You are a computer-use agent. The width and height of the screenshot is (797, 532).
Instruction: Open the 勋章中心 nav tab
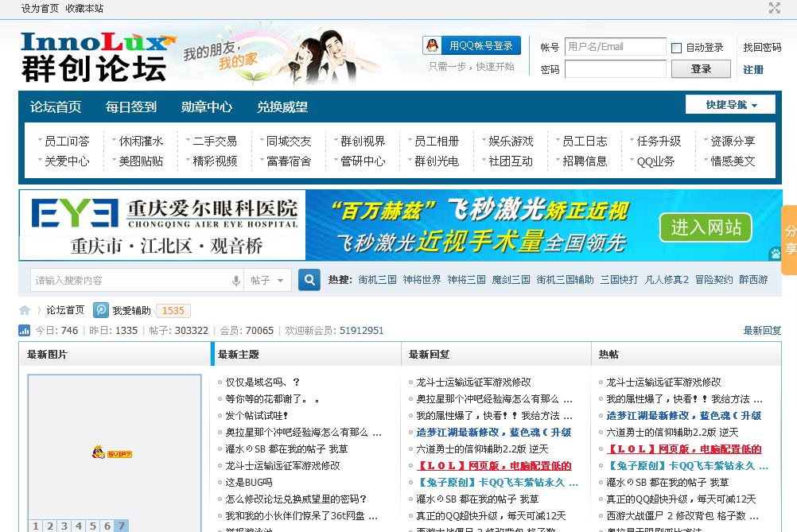pyautogui.click(x=207, y=107)
